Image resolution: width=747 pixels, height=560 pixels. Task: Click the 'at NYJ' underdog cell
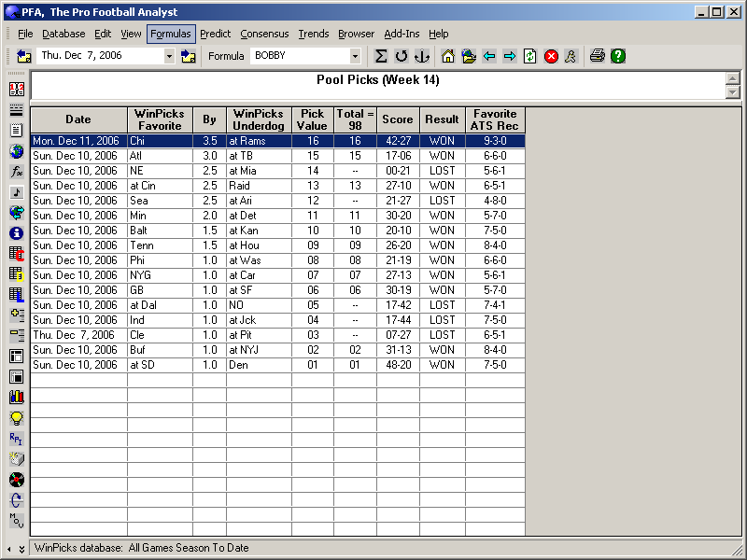click(x=260, y=350)
